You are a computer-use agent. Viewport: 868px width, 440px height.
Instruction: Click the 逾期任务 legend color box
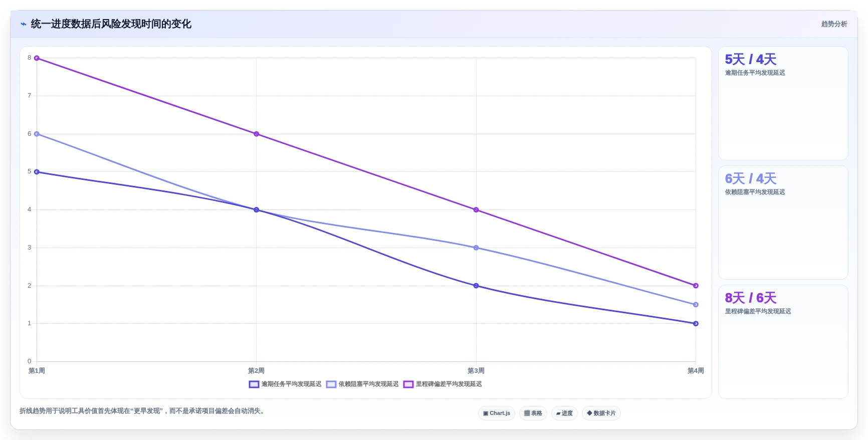coord(254,384)
